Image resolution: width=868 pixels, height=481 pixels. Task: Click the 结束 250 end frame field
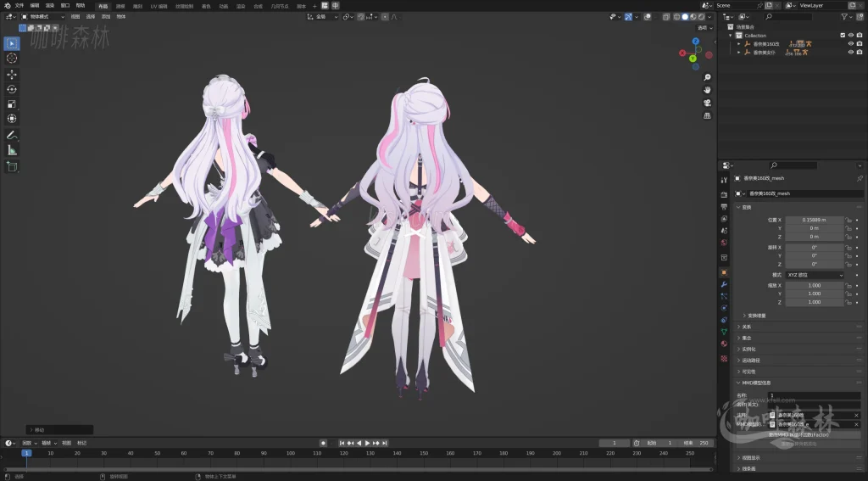point(697,443)
